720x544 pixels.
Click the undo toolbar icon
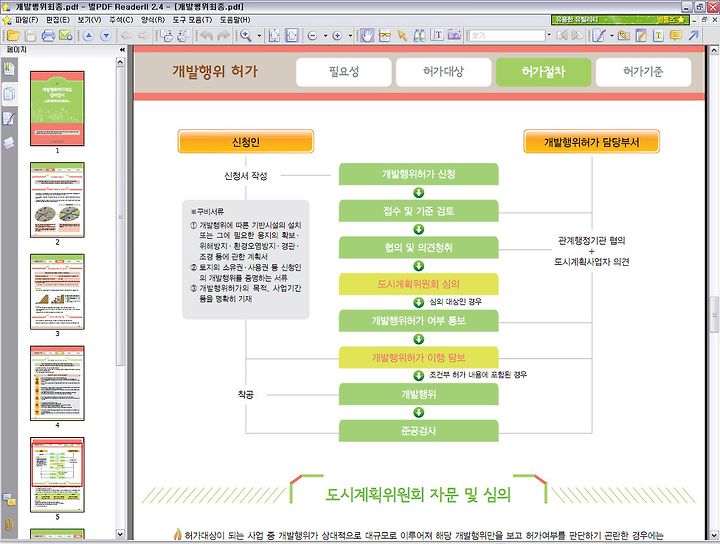207,35
